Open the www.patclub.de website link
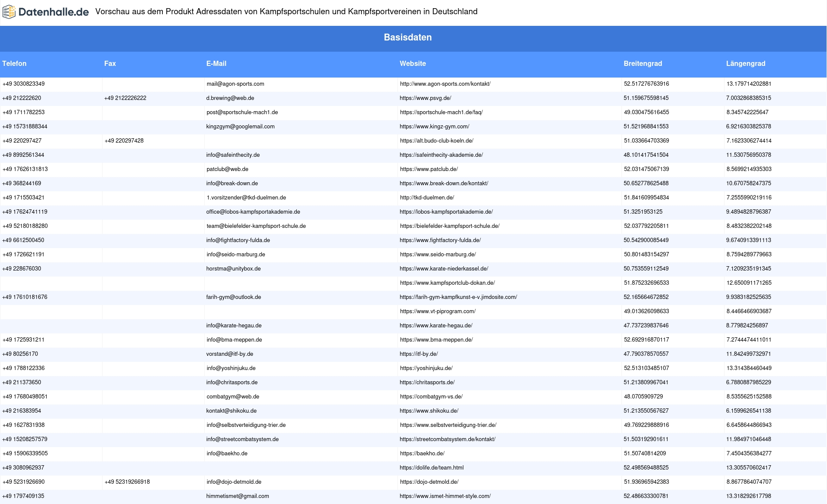The height and width of the screenshot is (504, 827). [429, 169]
